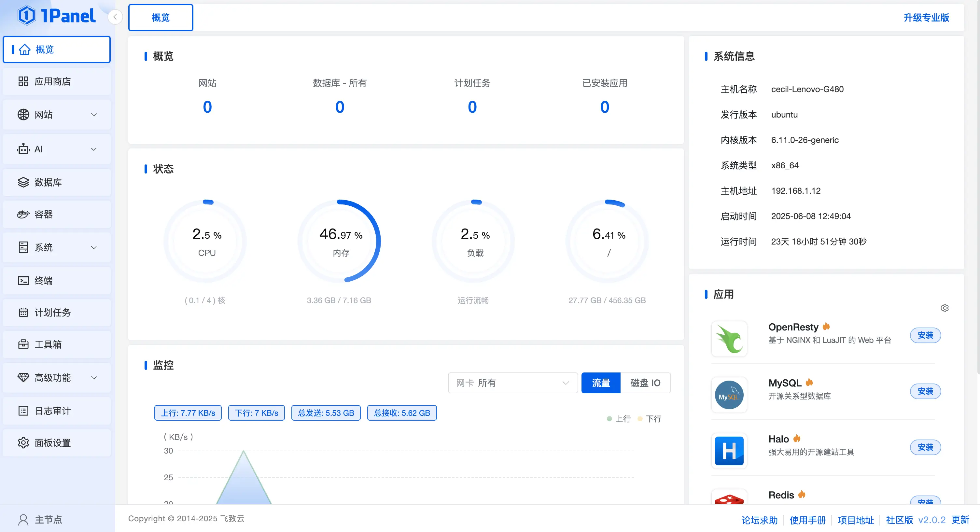Open the 使用手册 footer link
Screen dimensions: 980x532
808,520
